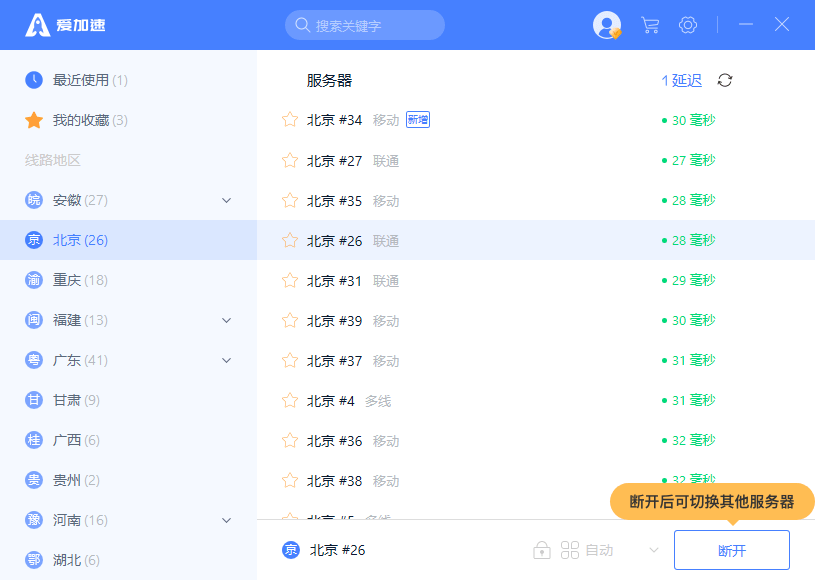Expand the 广东 region list
The image size is (815, 580).
(226, 360)
